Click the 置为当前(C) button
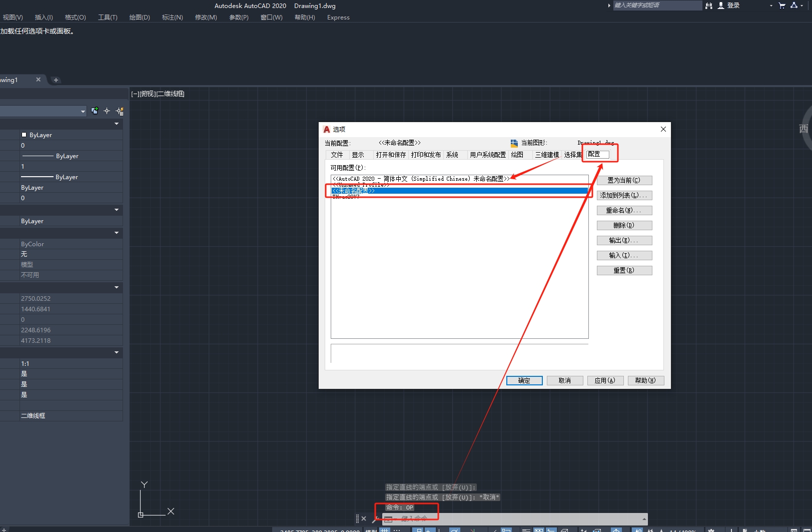The image size is (812, 532). [624, 180]
